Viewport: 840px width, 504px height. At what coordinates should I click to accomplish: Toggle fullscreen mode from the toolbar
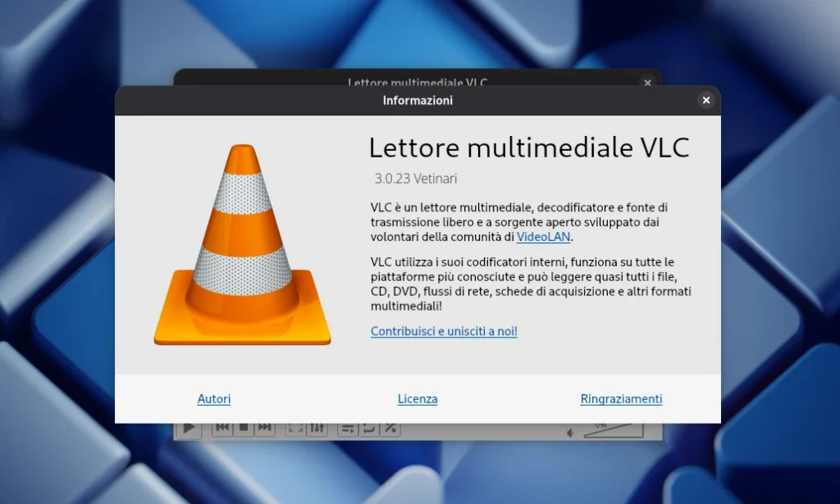294,427
